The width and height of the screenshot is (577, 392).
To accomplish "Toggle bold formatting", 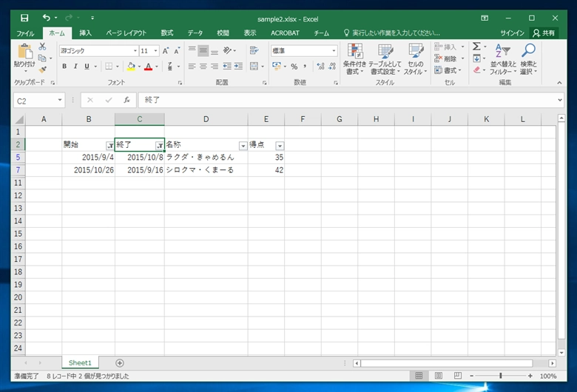I will (64, 67).
